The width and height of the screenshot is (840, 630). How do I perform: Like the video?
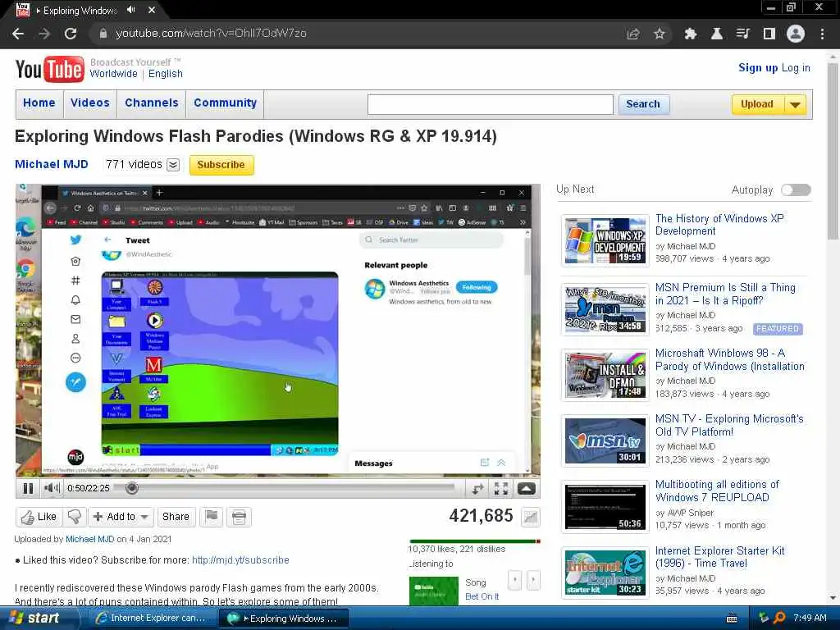pos(39,517)
